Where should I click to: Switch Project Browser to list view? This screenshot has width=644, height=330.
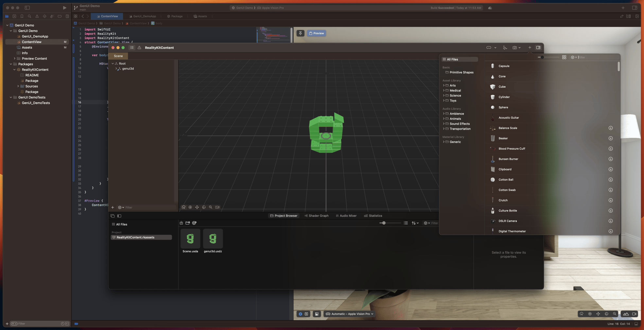(406, 223)
